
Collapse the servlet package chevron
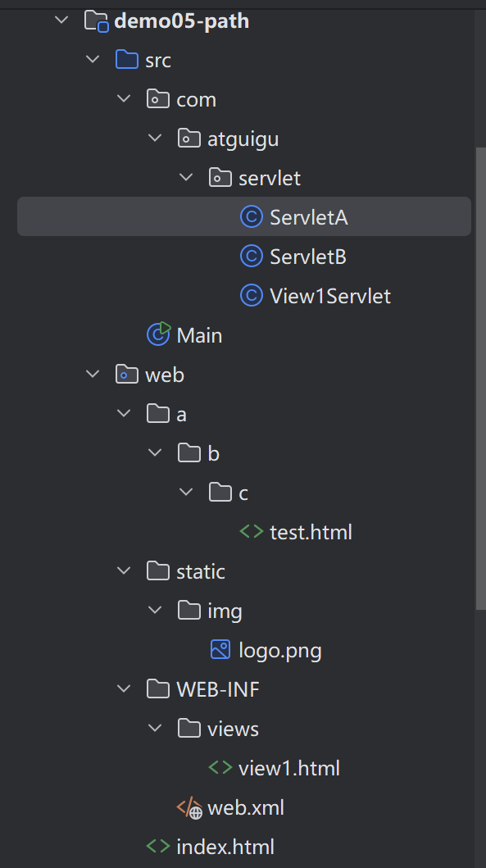tap(186, 178)
